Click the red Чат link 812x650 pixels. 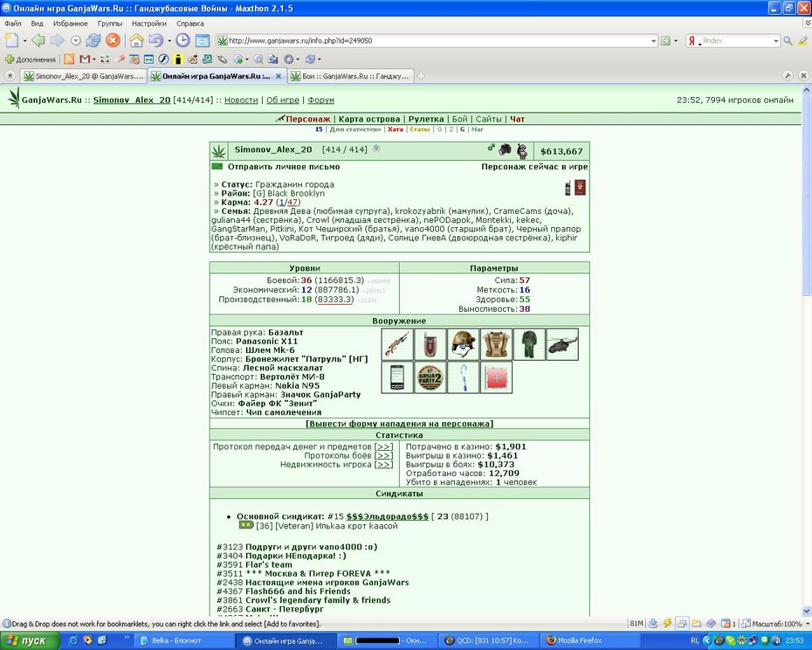(518, 119)
